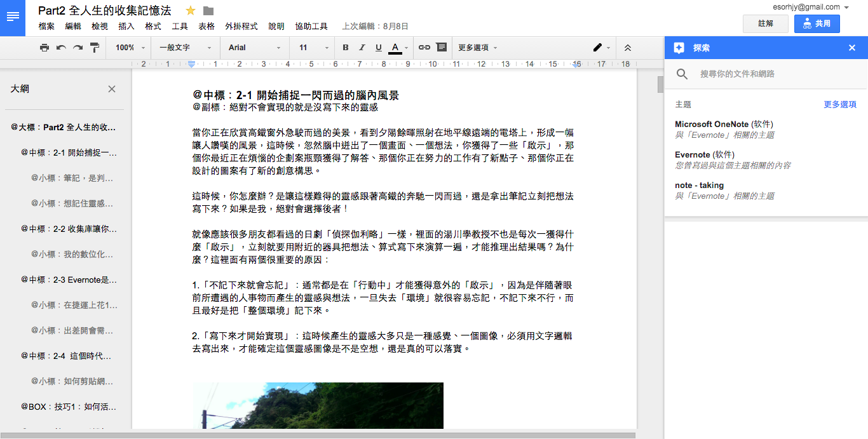Open the Docs home menu icon
Viewport: 868px width, 439px height.
click(13, 18)
